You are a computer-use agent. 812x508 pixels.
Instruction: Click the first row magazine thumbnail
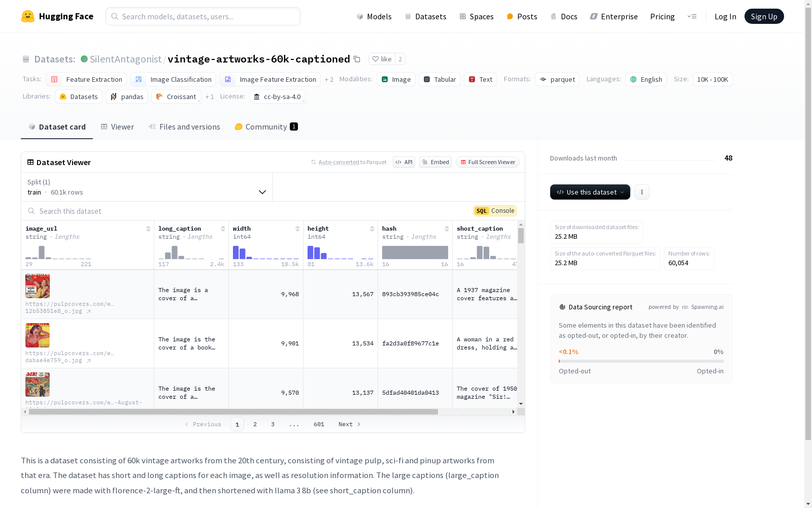(38, 286)
